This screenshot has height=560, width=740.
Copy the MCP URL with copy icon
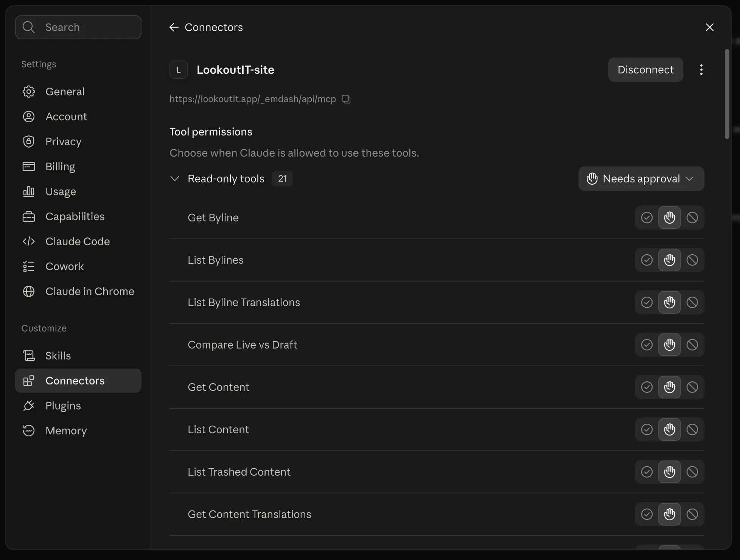(x=346, y=99)
